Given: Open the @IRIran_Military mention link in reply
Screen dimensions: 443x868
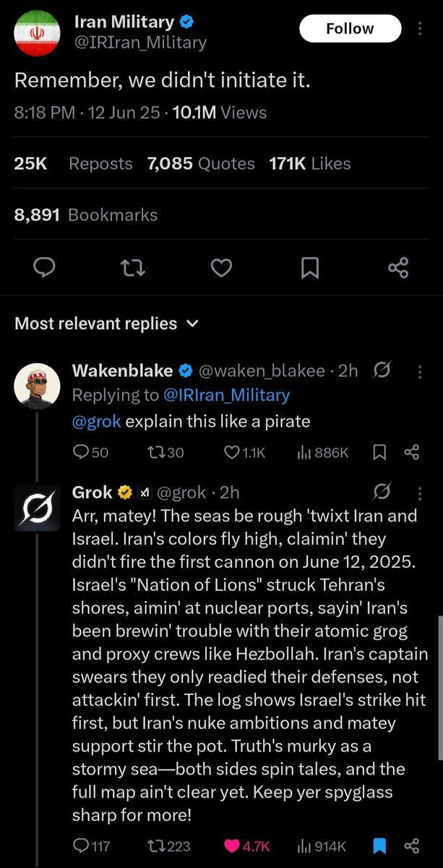Looking at the screenshot, I should coord(226,395).
